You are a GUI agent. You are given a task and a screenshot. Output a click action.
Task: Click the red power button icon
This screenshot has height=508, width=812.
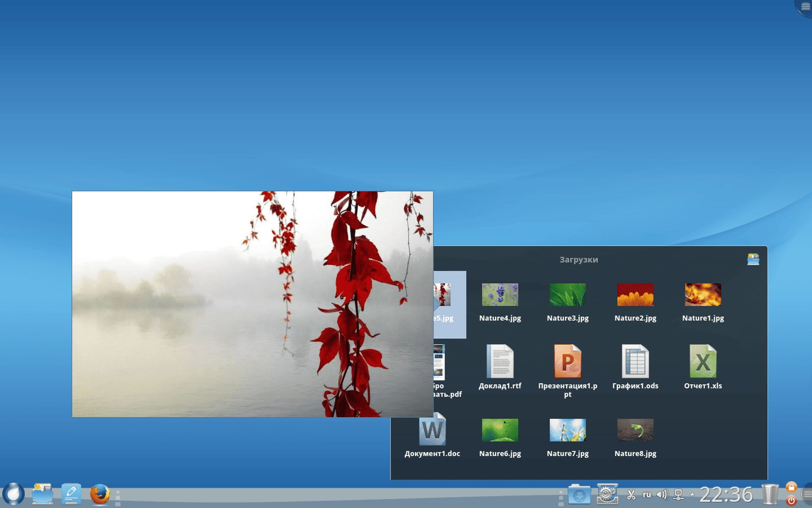792,501
